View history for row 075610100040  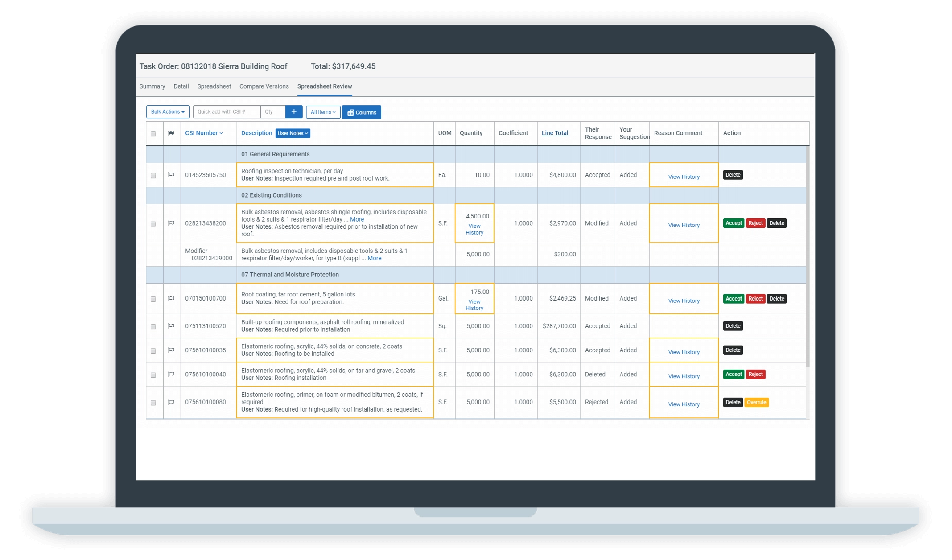(x=684, y=376)
